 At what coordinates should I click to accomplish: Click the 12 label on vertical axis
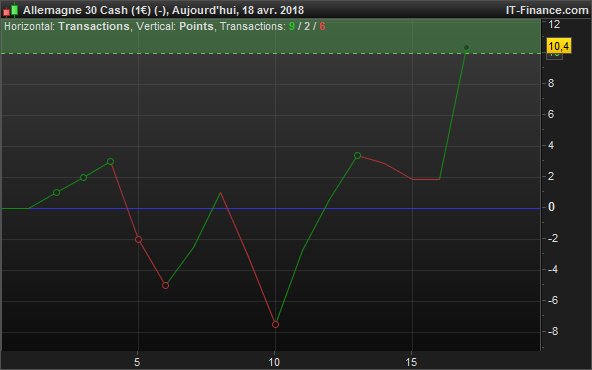click(x=554, y=25)
